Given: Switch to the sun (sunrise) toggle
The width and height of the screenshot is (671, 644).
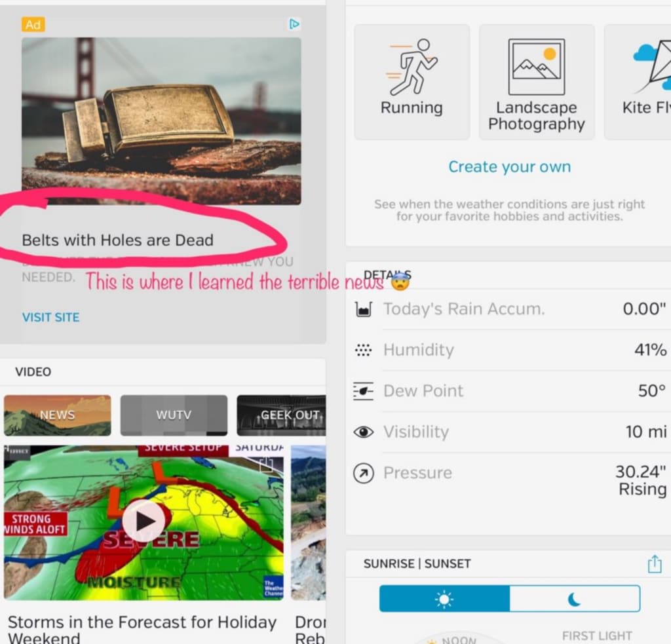Looking at the screenshot, I should [444, 599].
